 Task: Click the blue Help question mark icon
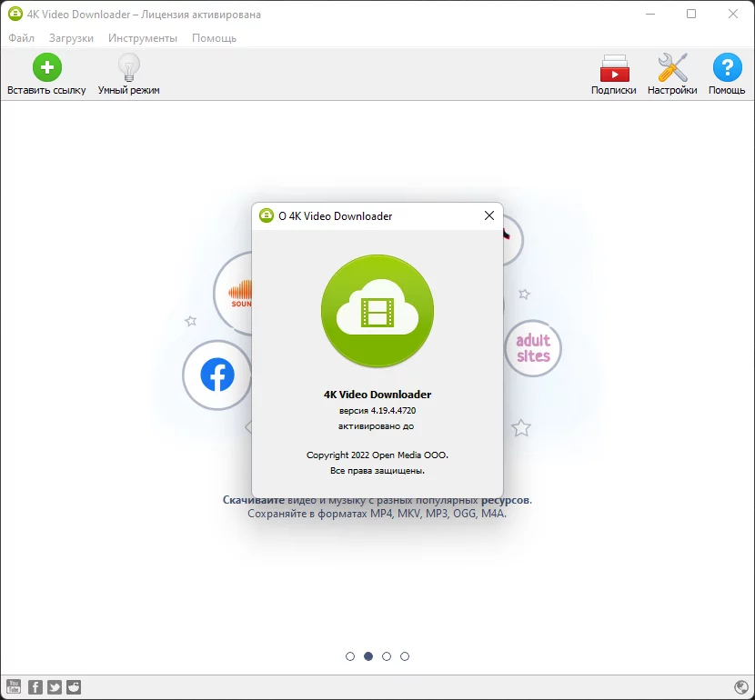[x=727, y=67]
